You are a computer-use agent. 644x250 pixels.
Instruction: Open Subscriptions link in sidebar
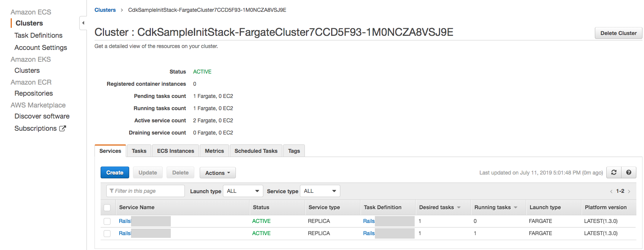(35, 128)
